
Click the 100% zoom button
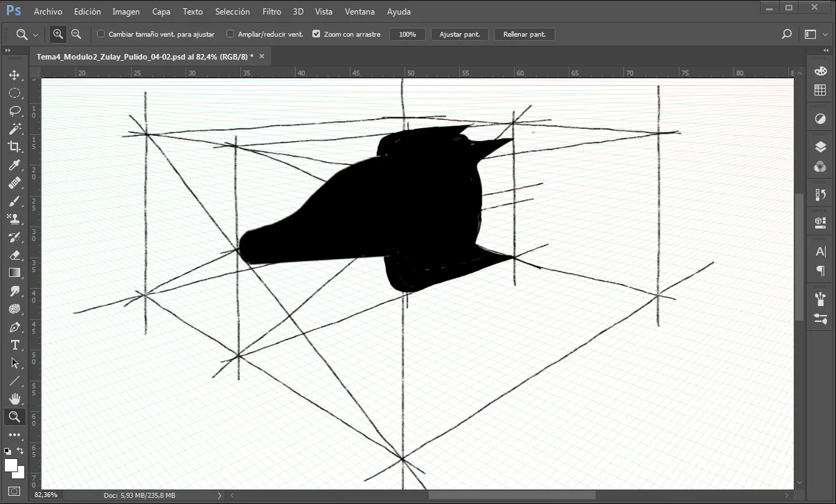click(407, 34)
